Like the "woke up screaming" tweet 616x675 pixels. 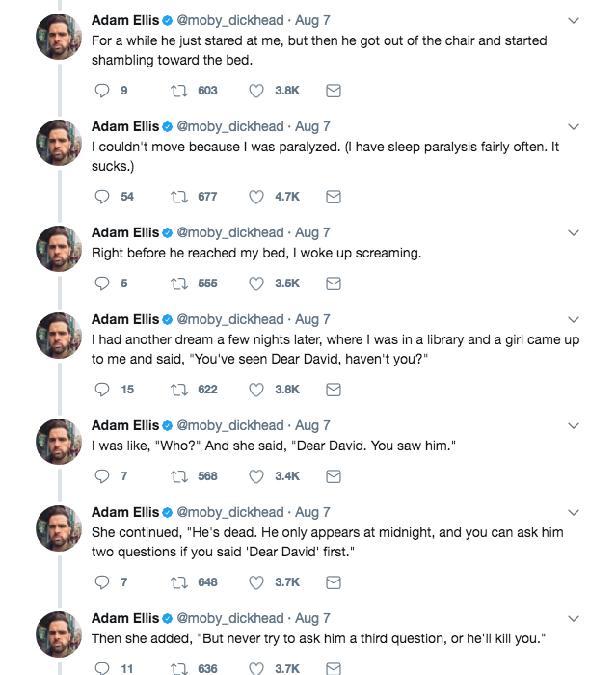coord(256,283)
